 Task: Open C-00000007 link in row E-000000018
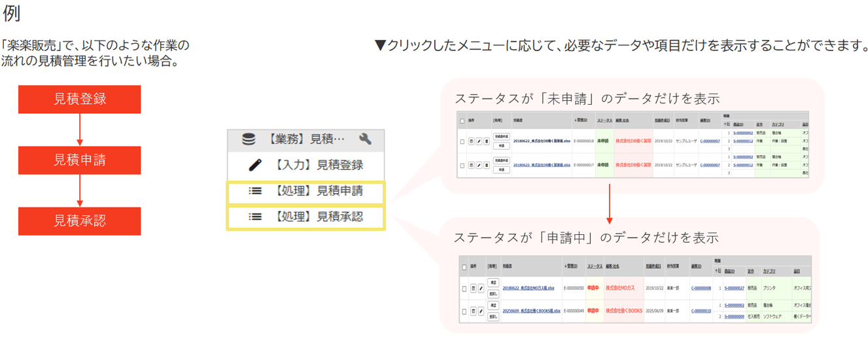click(x=710, y=141)
